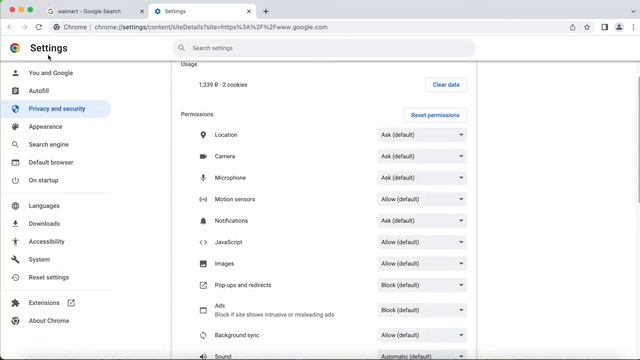Share this page via the share icon
The width and height of the screenshot is (640, 360).
pyautogui.click(x=573, y=27)
